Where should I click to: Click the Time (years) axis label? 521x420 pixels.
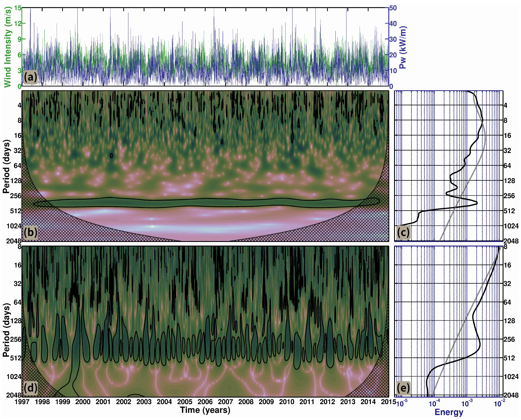[205, 410]
